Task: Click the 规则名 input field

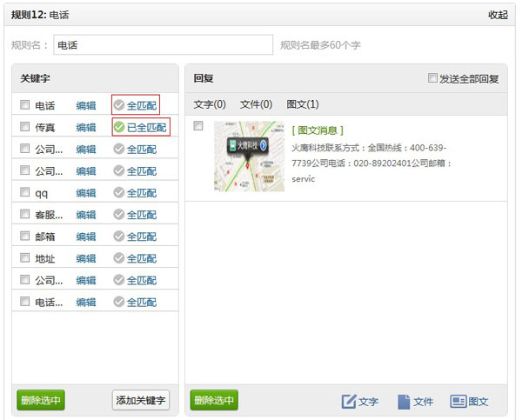Action: click(163, 45)
